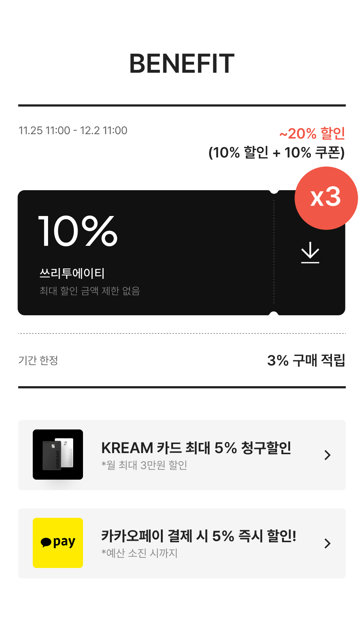The width and height of the screenshot is (364, 644).
Task: Click the *예산 소진 시까지 note
Action: coord(139,553)
